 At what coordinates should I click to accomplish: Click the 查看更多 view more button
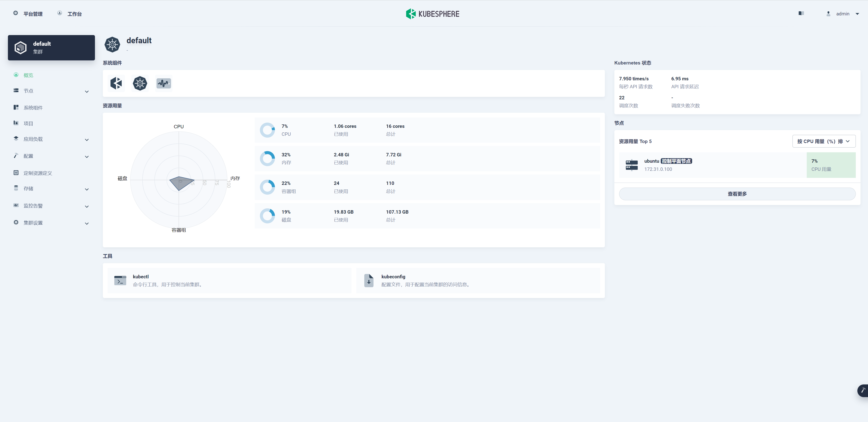point(737,194)
